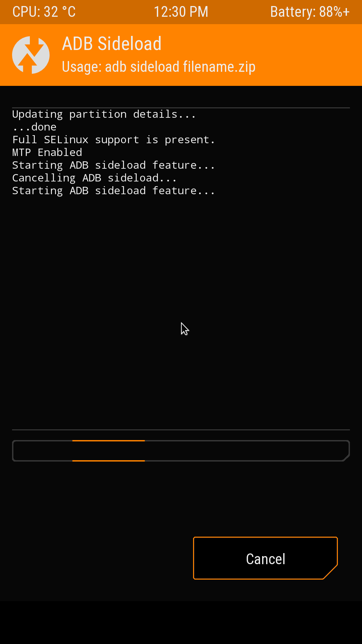Click the top status bar
362x644 pixels.
tap(181, 12)
